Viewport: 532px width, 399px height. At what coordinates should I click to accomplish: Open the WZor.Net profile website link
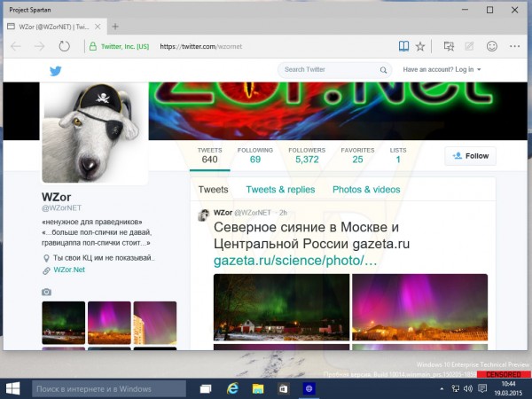pyautogui.click(x=69, y=270)
